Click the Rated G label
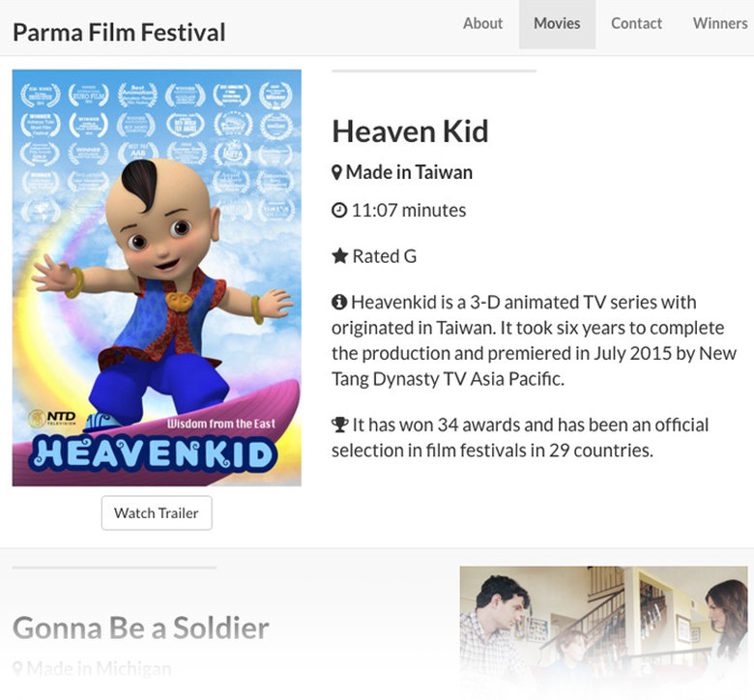Screen dimensions: 754x700 click(384, 256)
